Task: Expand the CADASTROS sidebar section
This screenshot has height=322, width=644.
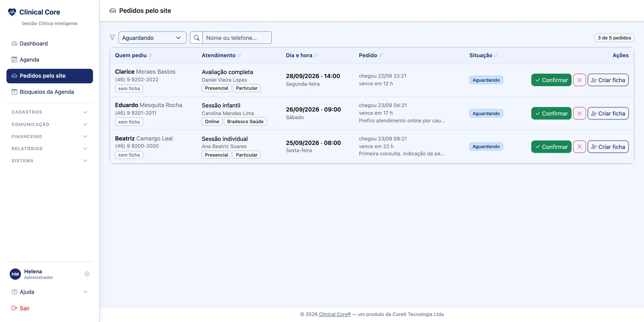Action: 50,112
